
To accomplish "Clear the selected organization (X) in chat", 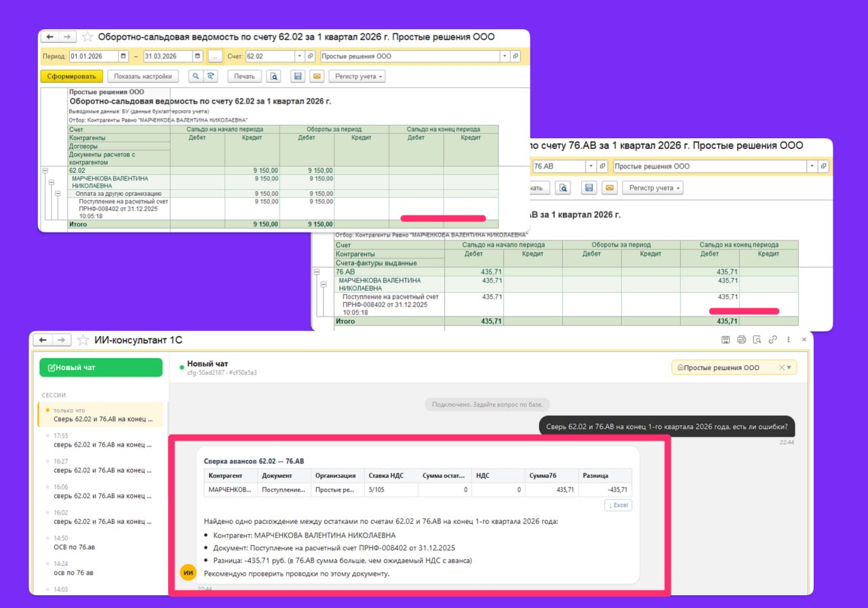I will pyautogui.click(x=781, y=367).
